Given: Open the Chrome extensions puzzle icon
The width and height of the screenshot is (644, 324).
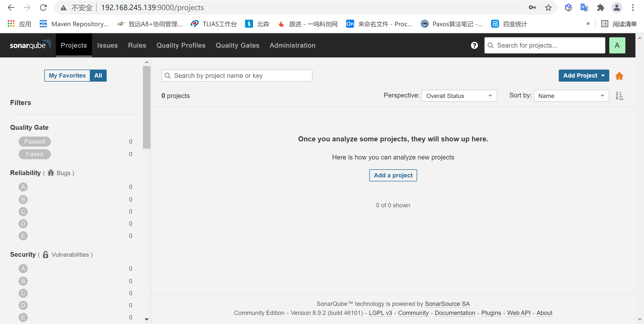Looking at the screenshot, I should [600, 8].
